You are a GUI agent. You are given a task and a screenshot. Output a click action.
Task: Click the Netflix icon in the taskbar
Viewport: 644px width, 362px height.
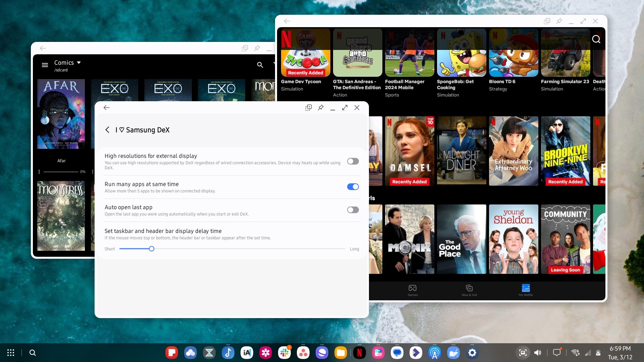point(359,353)
